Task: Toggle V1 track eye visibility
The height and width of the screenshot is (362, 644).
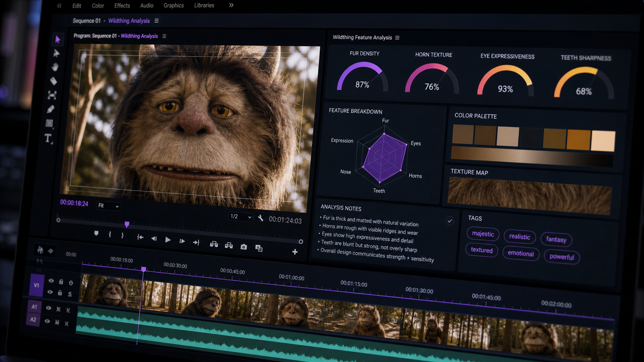Action: [51, 281]
